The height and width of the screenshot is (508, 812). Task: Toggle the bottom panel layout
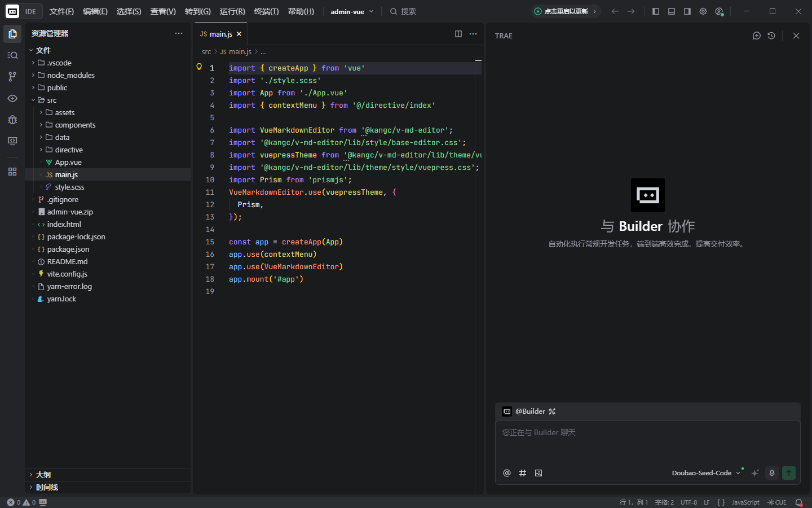[x=672, y=11]
